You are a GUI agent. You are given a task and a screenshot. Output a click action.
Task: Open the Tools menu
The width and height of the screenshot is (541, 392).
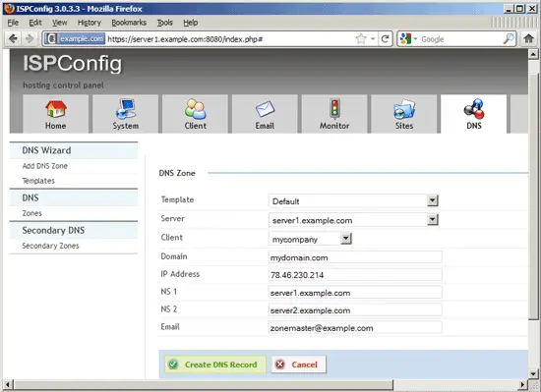pyautogui.click(x=165, y=23)
